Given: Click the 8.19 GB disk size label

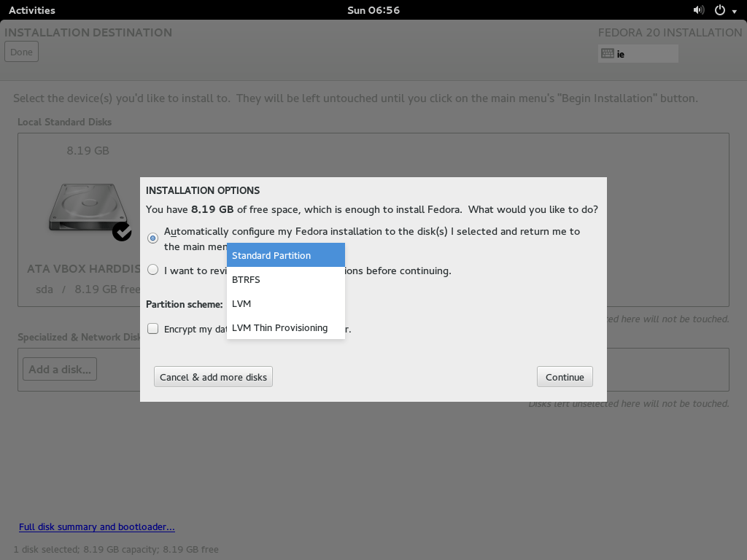Looking at the screenshot, I should point(88,151).
